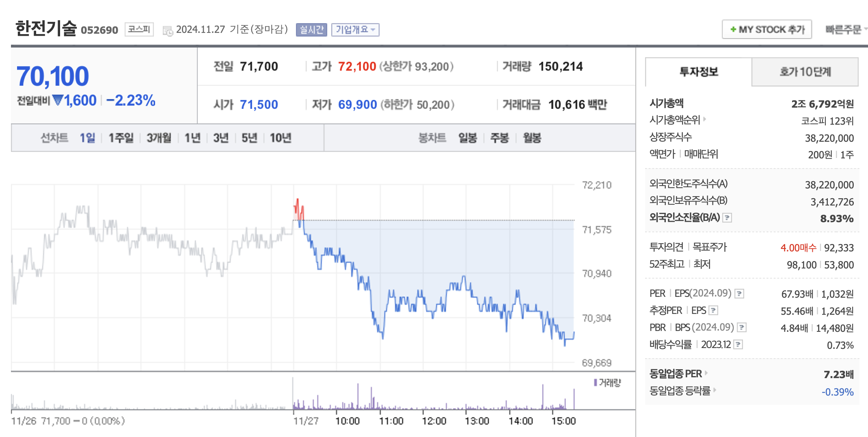Click the opening price 71,500
868x437 pixels.
pyautogui.click(x=259, y=105)
